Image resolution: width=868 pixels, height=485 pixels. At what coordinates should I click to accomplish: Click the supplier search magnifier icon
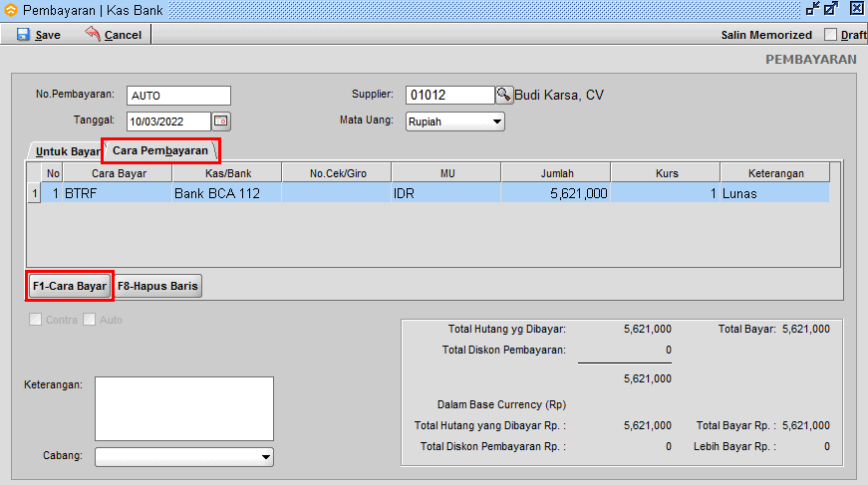pyautogui.click(x=503, y=95)
